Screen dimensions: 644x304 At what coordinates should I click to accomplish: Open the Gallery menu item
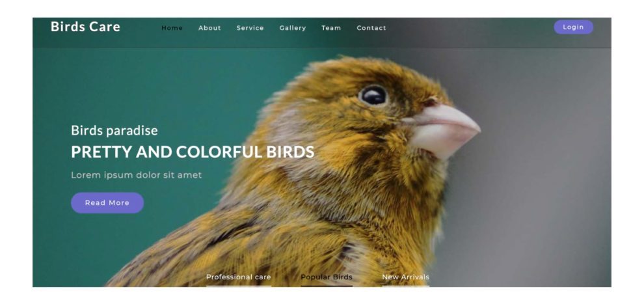click(293, 28)
